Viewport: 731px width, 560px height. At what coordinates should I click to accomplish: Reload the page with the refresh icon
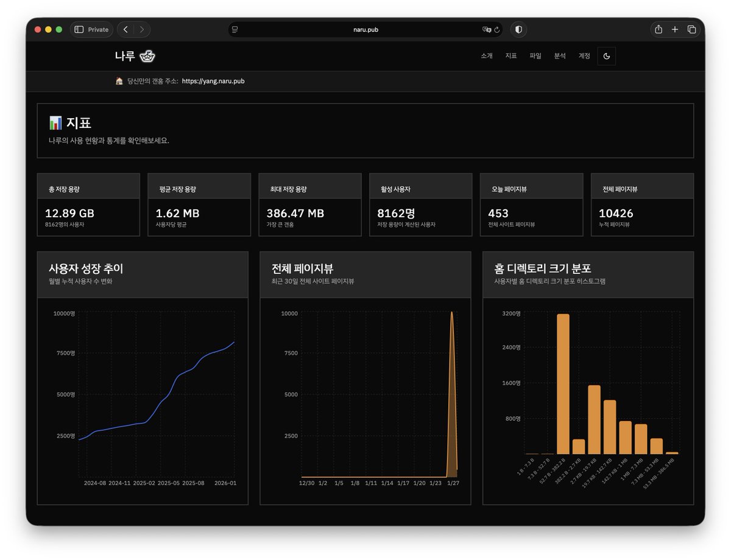(497, 29)
